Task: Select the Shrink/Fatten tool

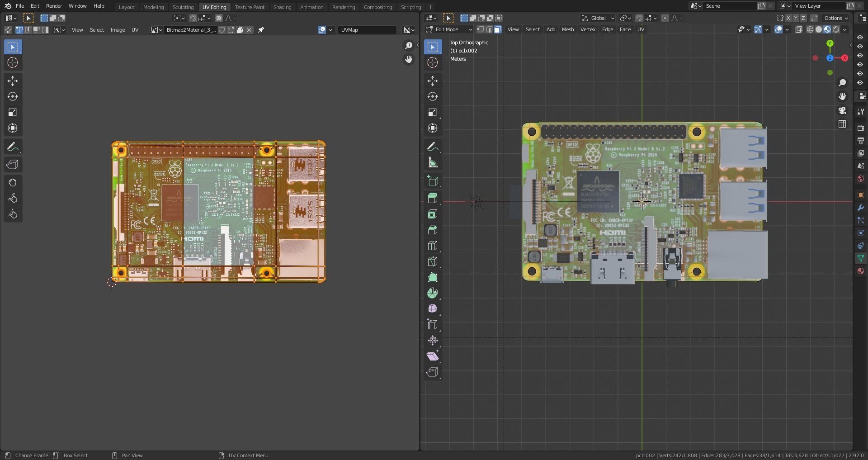Action: click(x=433, y=340)
